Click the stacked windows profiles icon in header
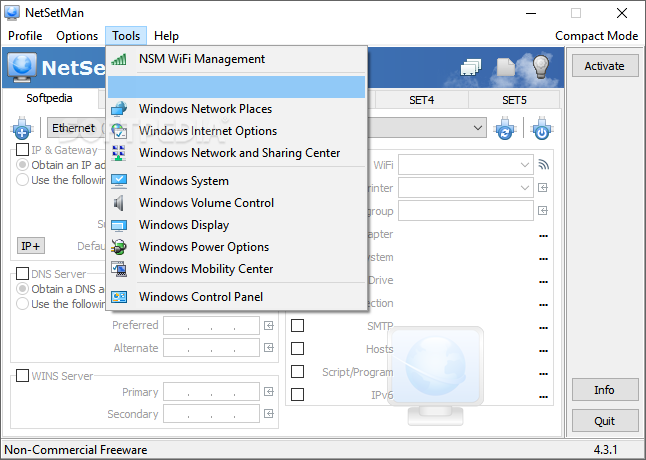This screenshot has width=646, height=460. pos(471,67)
